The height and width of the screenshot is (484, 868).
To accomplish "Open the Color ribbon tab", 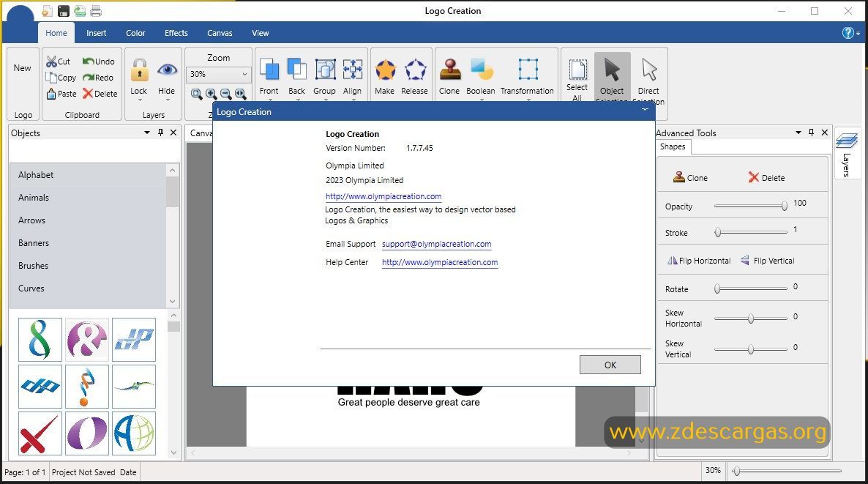I will [x=135, y=33].
